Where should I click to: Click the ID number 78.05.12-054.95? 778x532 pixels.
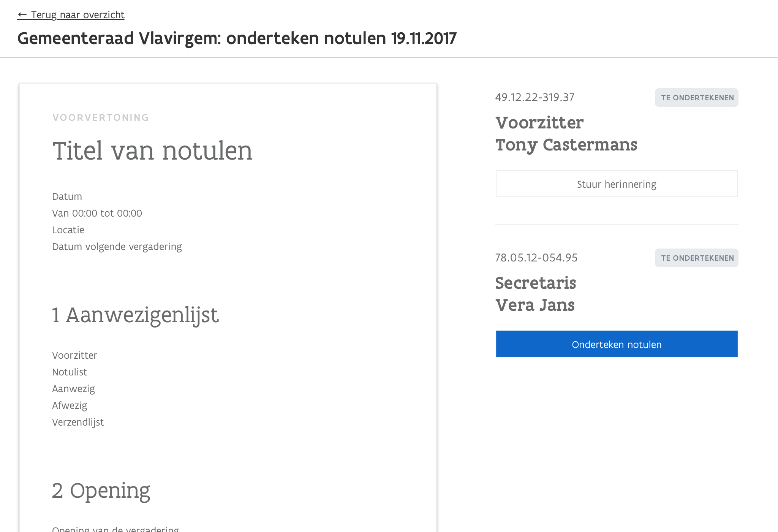[536, 258]
